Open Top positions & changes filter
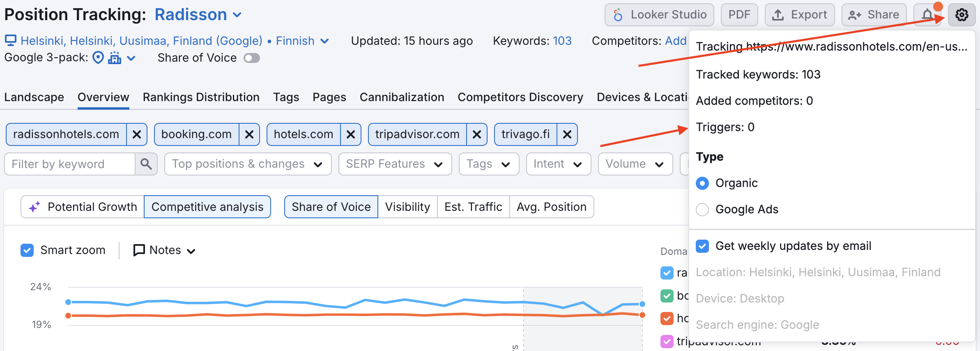 tap(248, 164)
